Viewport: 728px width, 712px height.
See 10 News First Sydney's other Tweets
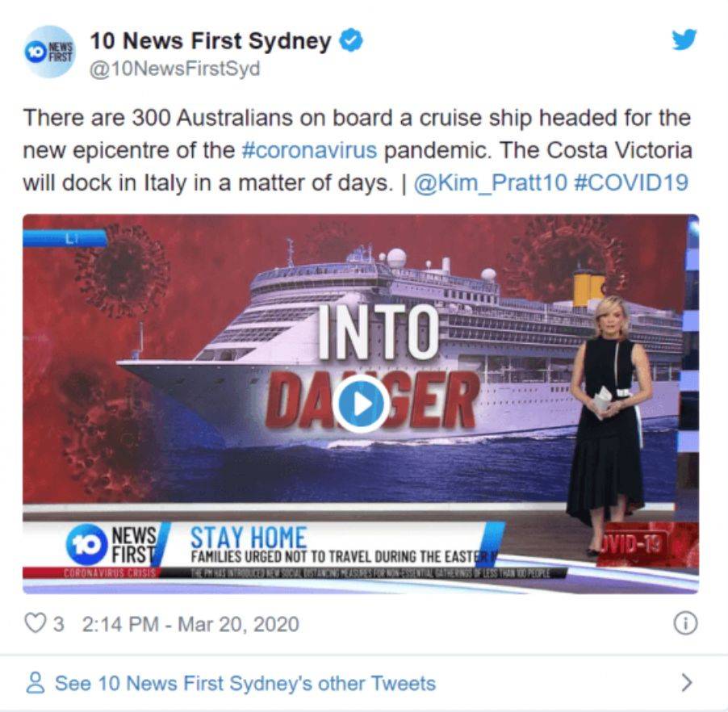[x=245, y=683]
